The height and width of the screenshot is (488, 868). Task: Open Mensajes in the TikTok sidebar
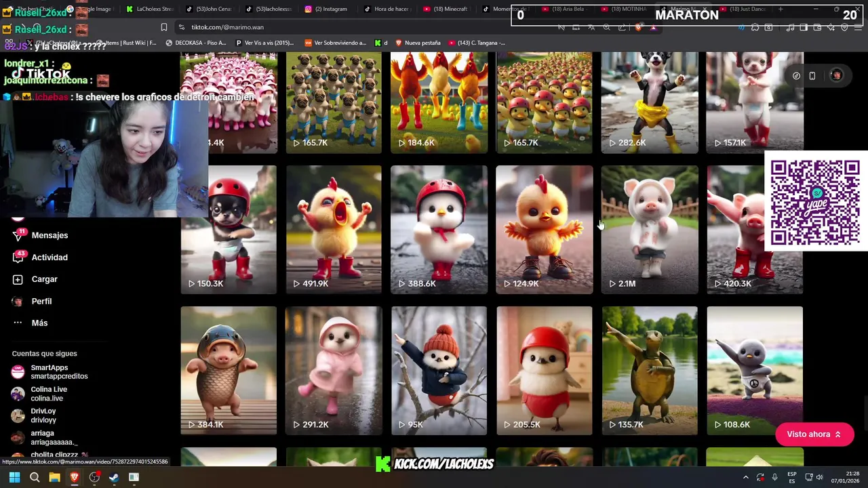(x=41, y=235)
